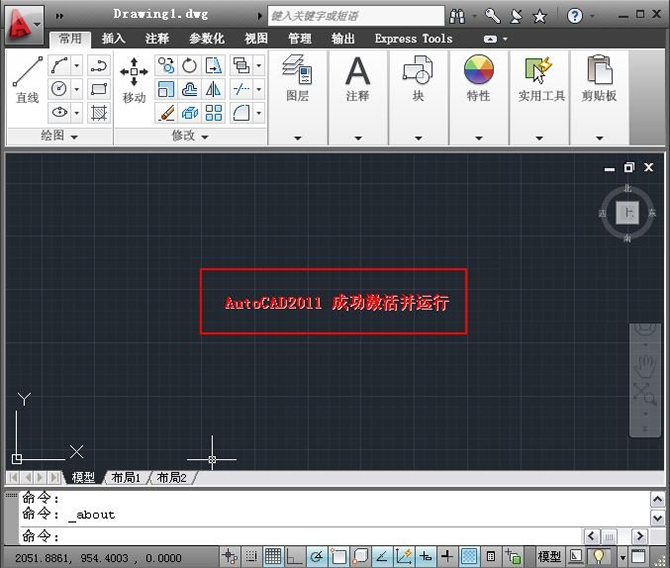The image size is (670, 568).
Task: Select the Ellipse tool
Action: [59, 112]
